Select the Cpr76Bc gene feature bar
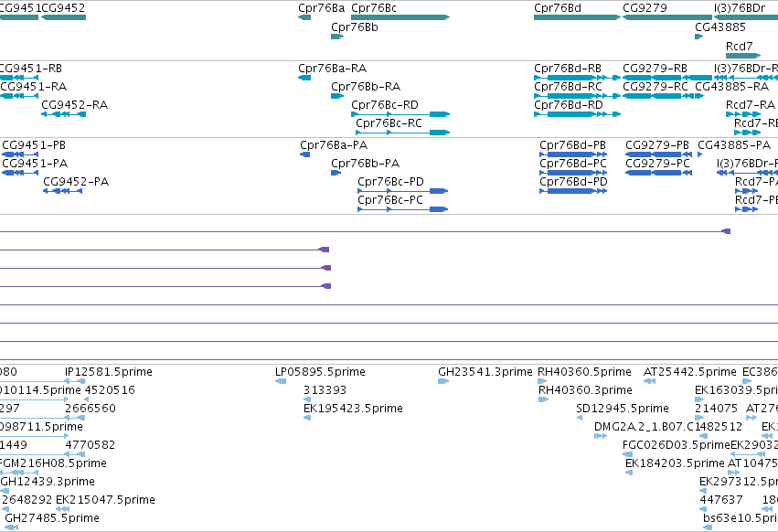The height and width of the screenshot is (532, 778). pos(400,17)
